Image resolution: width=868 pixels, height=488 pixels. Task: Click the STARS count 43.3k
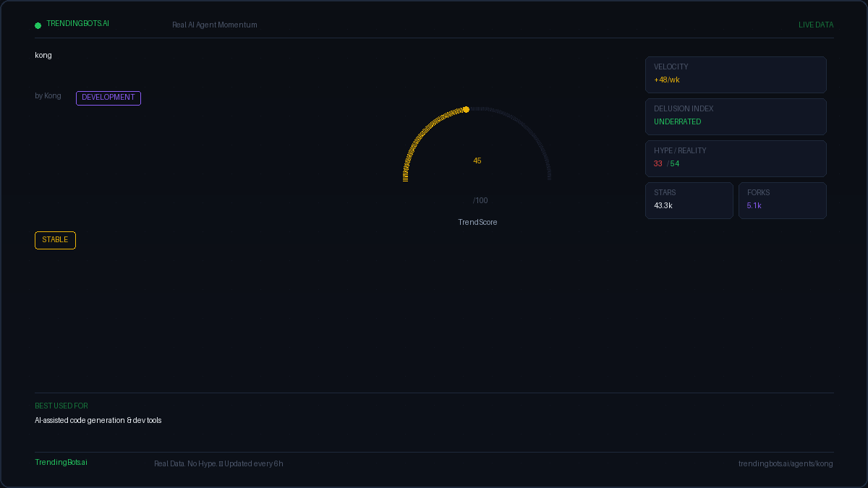663,205
